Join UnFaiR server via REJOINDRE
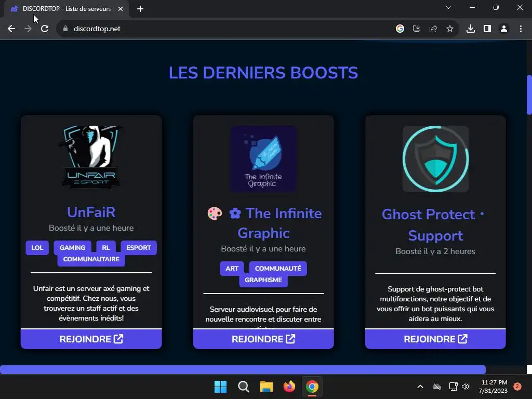Viewport: 532px width, 399px height. click(x=91, y=339)
